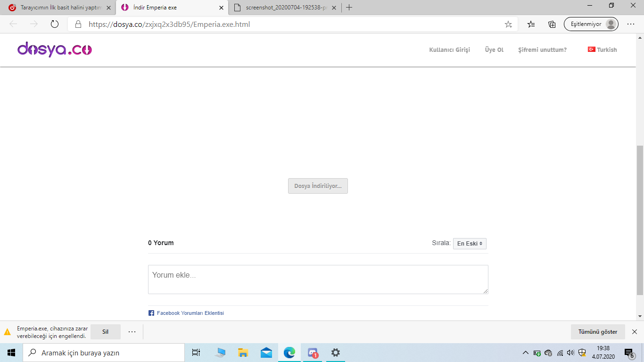Switch to the screenshot_20200704 tab

[285, 8]
